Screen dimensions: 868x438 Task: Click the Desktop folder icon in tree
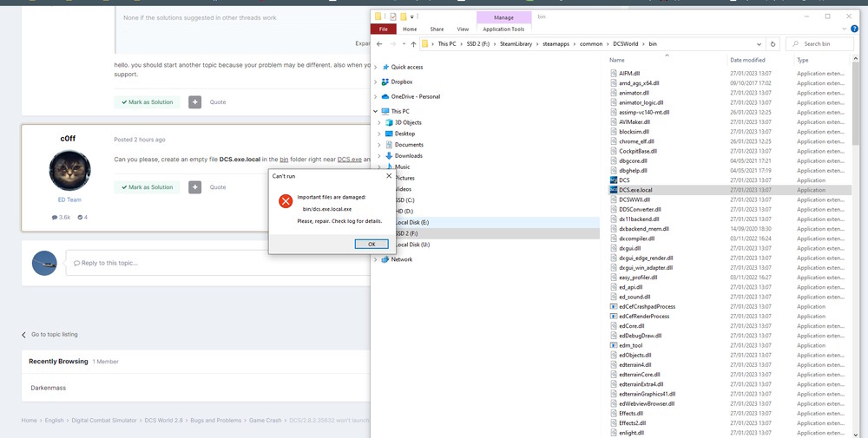coord(389,134)
